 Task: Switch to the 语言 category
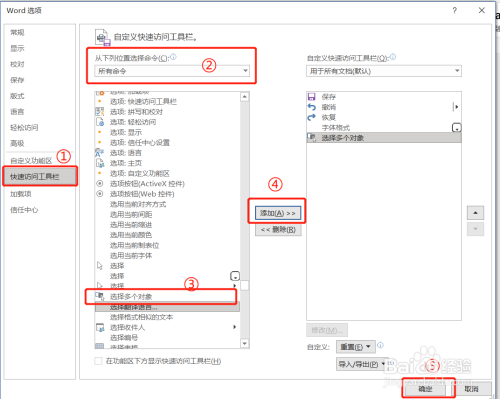pos(17,112)
